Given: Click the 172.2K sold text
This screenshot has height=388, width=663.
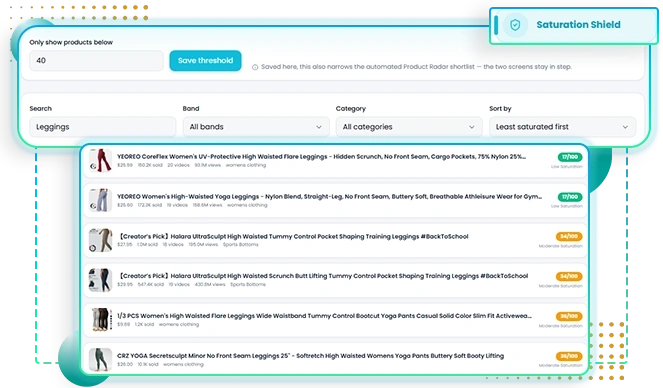Looking at the screenshot, I should 150,205.
